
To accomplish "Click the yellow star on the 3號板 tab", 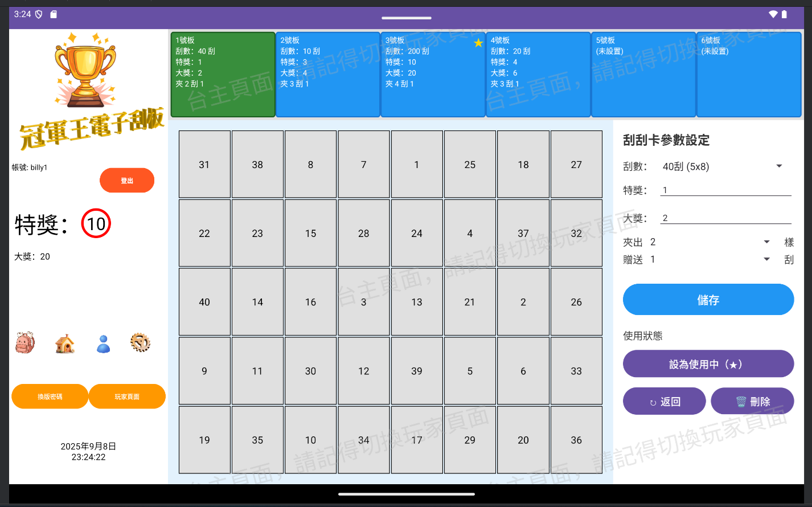I will tap(478, 43).
